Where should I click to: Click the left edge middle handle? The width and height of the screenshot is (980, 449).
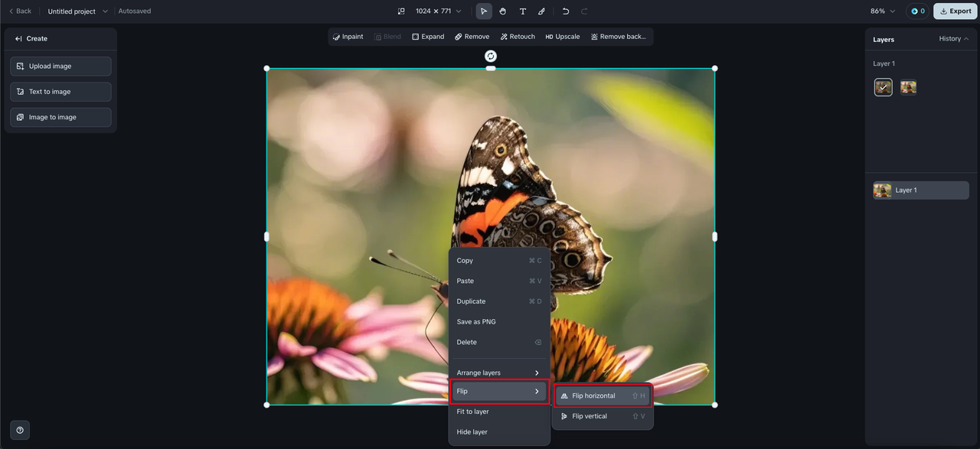point(266,236)
